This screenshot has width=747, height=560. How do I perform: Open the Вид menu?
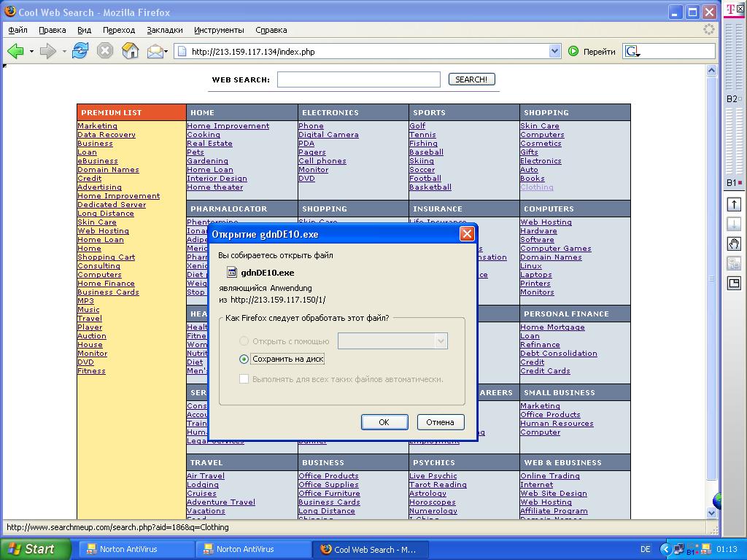[x=85, y=29]
